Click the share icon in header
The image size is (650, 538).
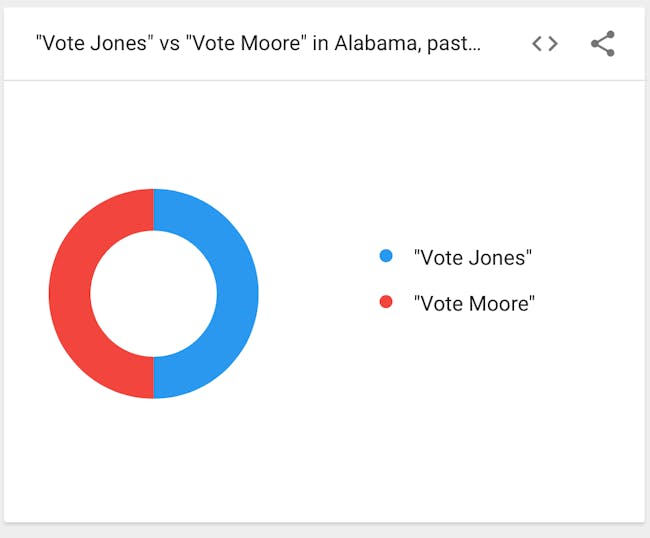pos(603,44)
